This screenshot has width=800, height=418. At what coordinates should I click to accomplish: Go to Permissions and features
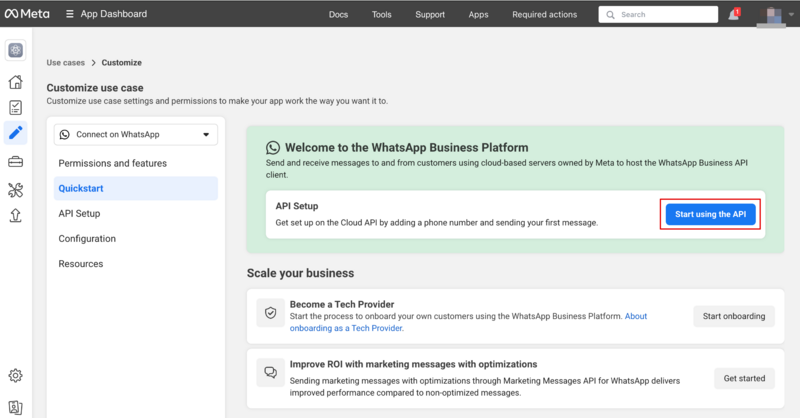pyautogui.click(x=113, y=163)
